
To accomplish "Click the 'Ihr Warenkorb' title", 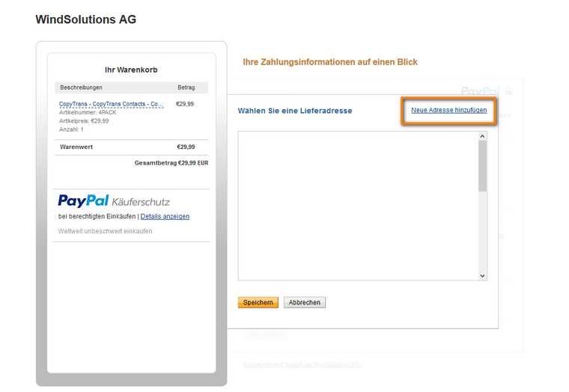I will [131, 70].
